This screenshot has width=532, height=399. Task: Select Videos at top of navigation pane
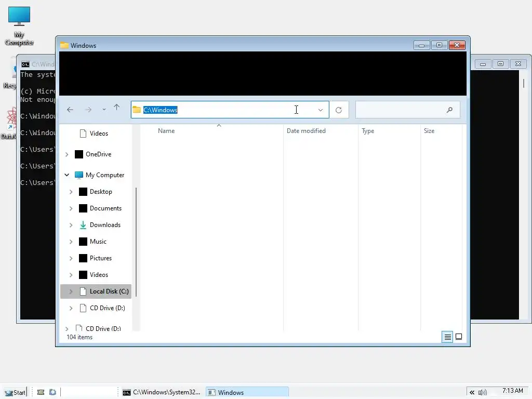tap(99, 134)
